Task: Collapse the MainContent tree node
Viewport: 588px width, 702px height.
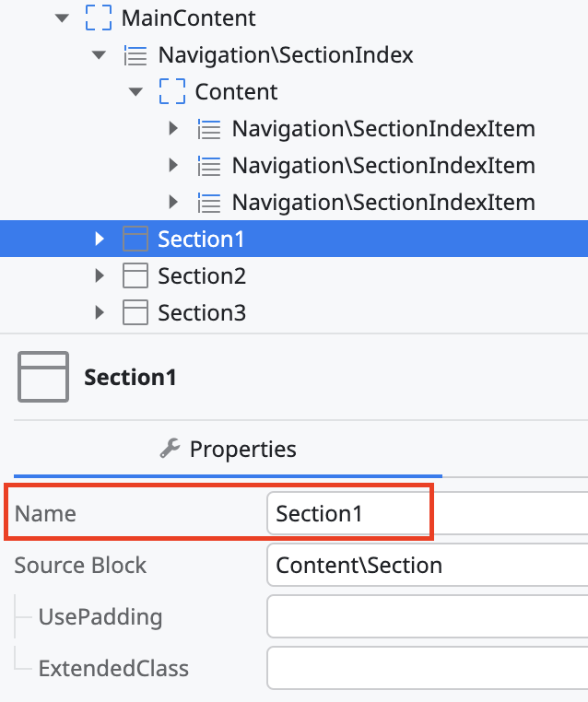Action: 62,18
